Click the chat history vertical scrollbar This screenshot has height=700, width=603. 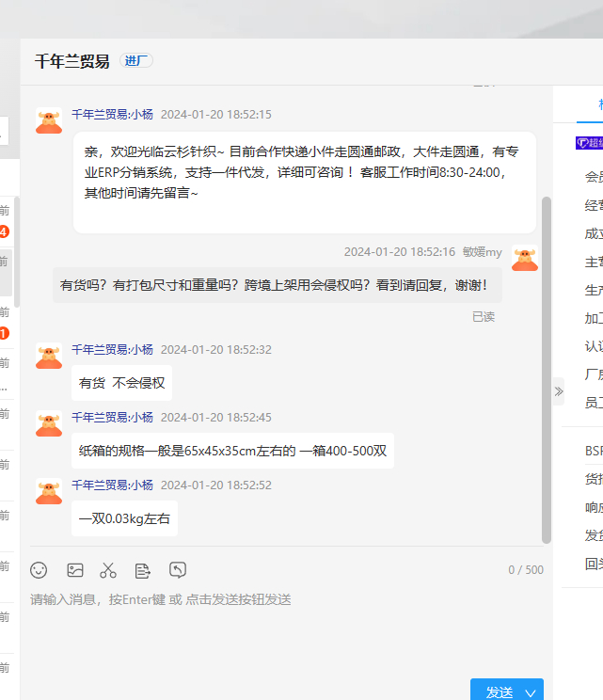[547, 367]
